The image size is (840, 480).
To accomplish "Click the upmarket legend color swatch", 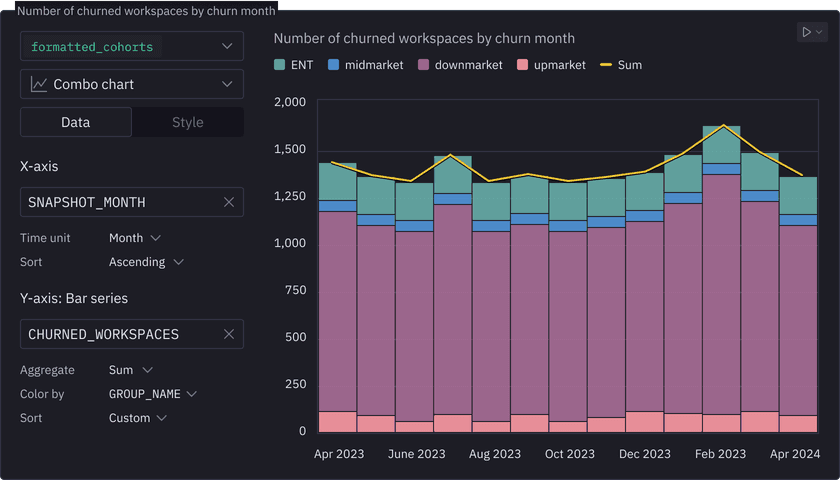I will 522,65.
